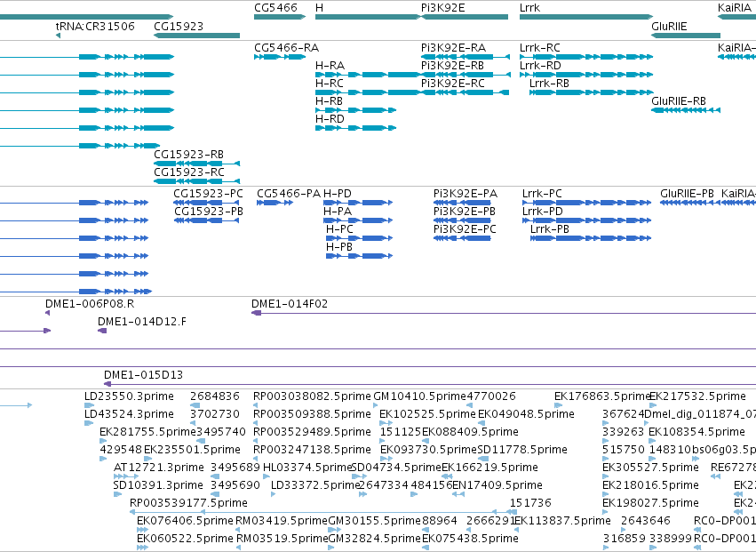Click the CG15923-PB protein label
The height and width of the screenshot is (552, 756).
209,212
